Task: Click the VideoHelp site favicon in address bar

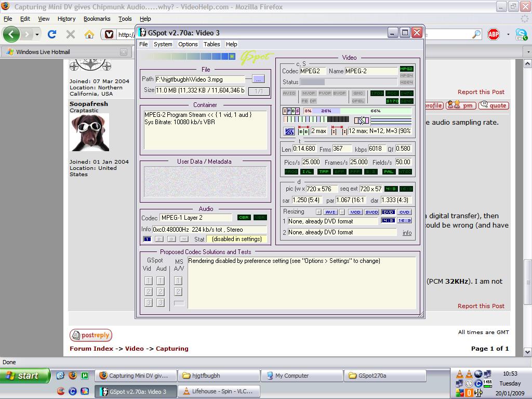Action: click(x=109, y=34)
